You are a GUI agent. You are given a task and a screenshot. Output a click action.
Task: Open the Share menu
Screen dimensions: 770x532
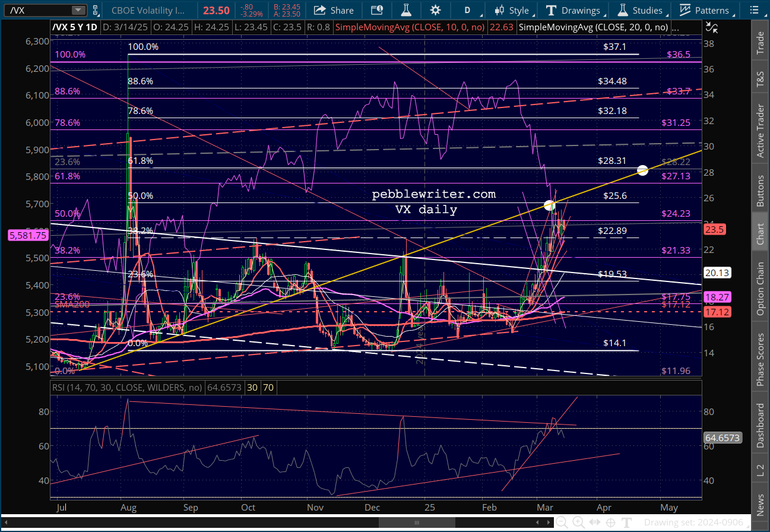[334, 10]
